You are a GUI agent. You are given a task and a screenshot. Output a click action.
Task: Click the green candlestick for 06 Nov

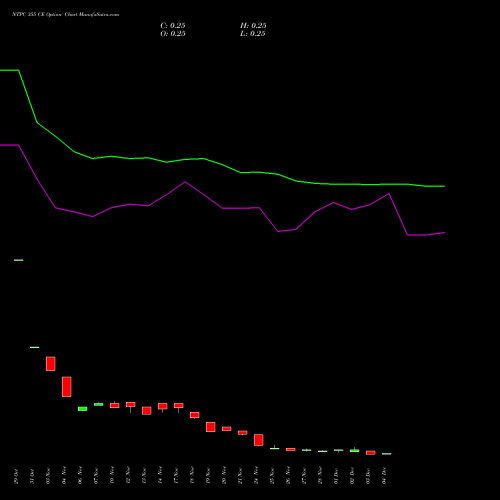pos(83,409)
